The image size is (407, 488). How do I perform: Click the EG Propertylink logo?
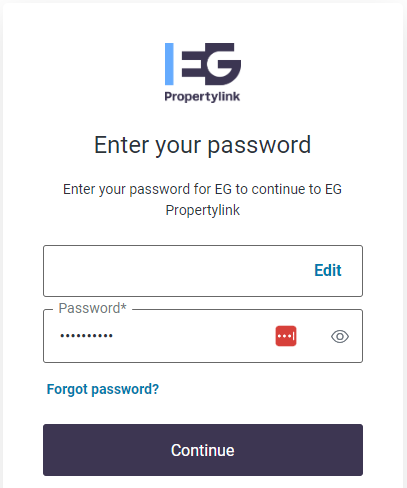pos(203,72)
